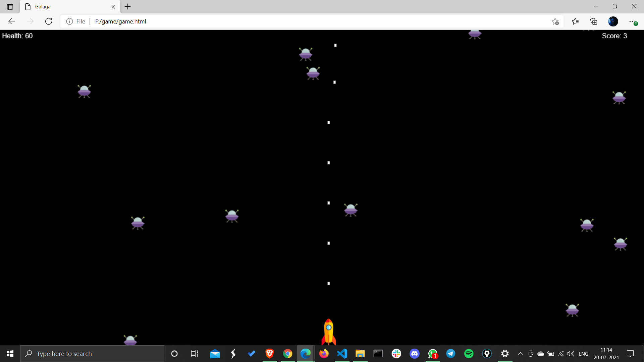Image resolution: width=644 pixels, height=362 pixels.
Task: Open Cortana circle in taskbar
Action: coord(174,354)
